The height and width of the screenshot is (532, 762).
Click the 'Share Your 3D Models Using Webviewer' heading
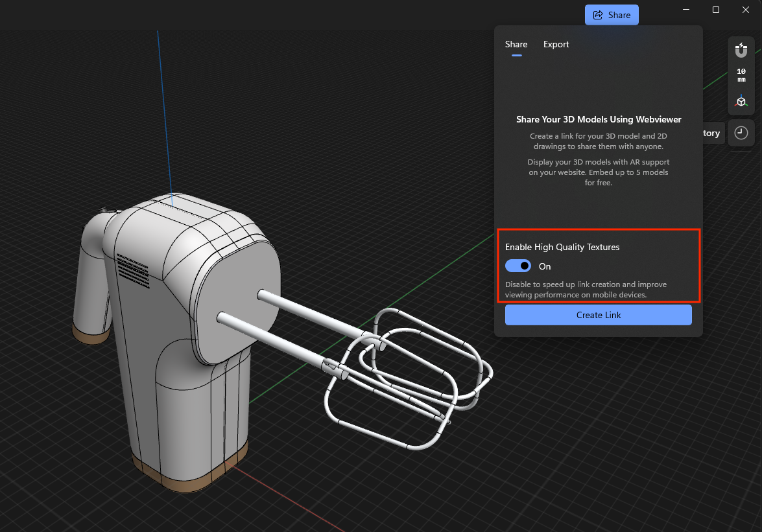598,119
